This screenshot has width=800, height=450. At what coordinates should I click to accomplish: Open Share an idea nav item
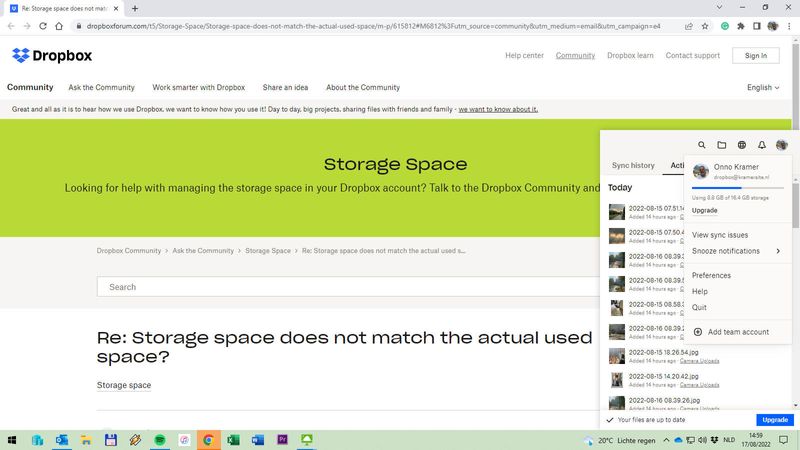(285, 87)
